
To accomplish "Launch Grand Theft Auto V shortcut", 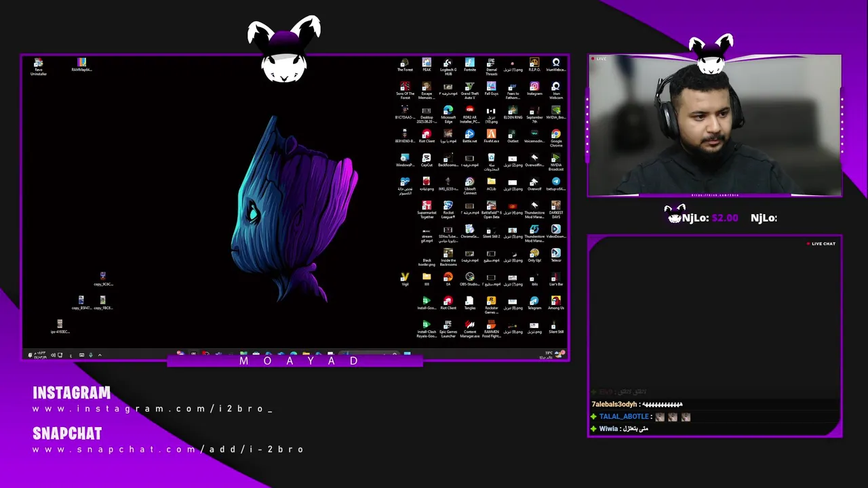I will click(x=470, y=91).
